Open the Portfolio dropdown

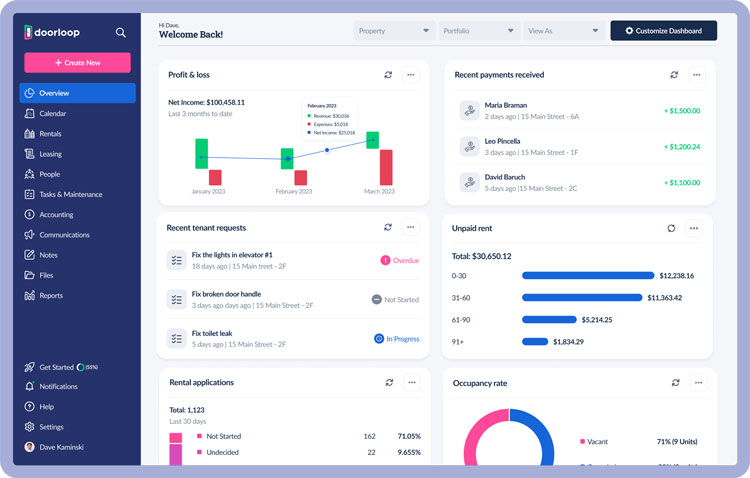tap(478, 31)
